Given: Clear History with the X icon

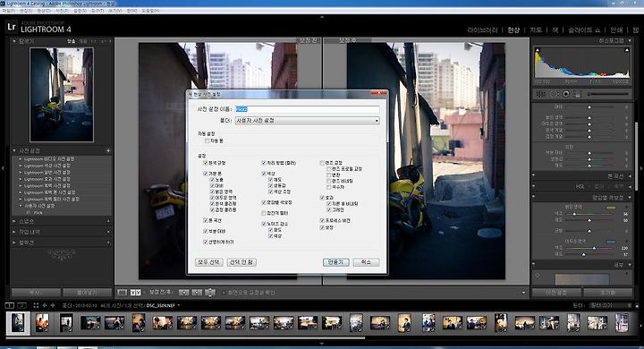Looking at the screenshot, I should (x=108, y=232).
